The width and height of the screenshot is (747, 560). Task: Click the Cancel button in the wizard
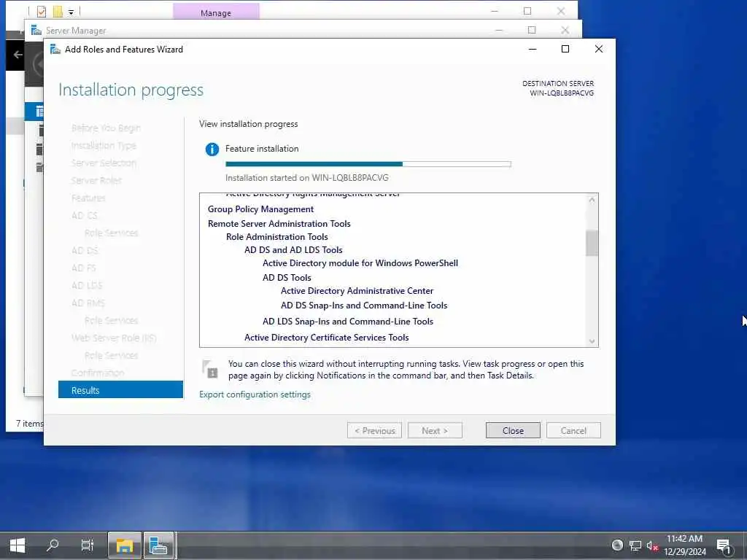point(573,430)
